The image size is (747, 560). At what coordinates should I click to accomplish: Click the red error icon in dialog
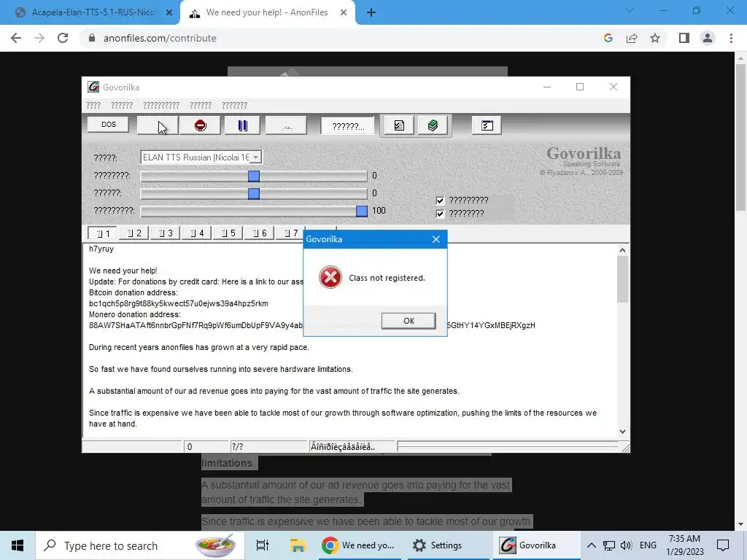point(330,277)
